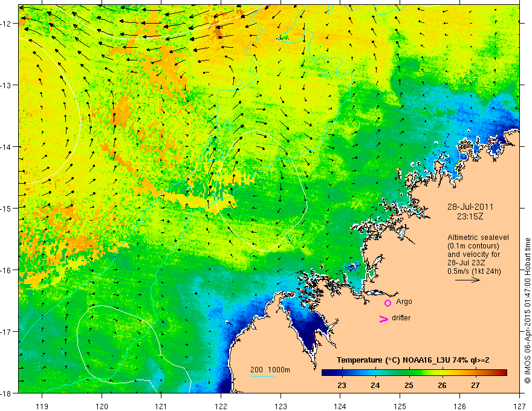Click the color bar value 24

(375, 385)
